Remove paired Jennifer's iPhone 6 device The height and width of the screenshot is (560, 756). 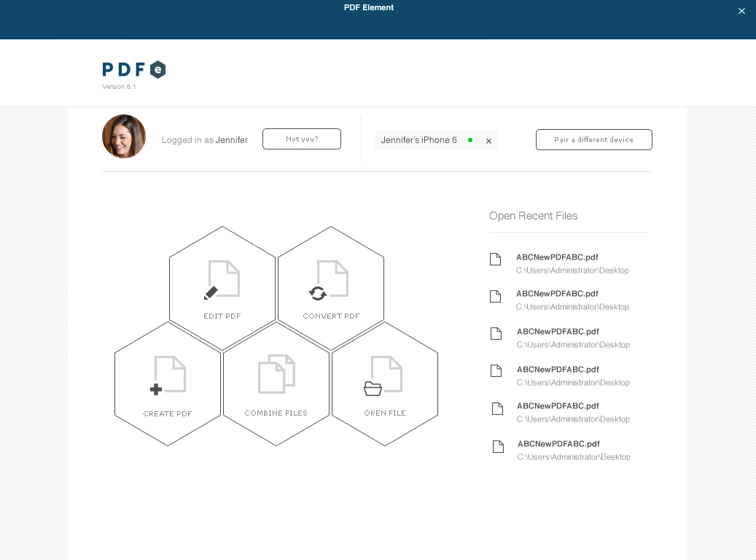488,141
